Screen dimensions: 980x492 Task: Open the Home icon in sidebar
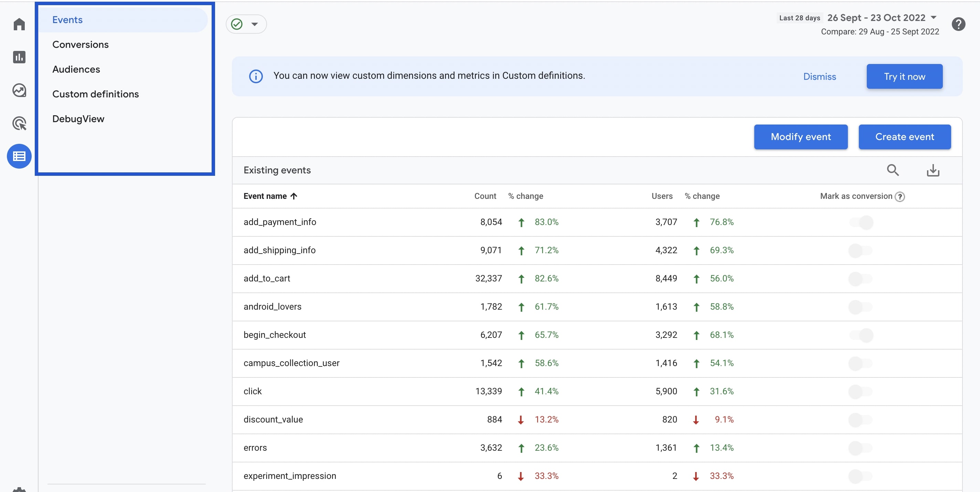click(19, 24)
